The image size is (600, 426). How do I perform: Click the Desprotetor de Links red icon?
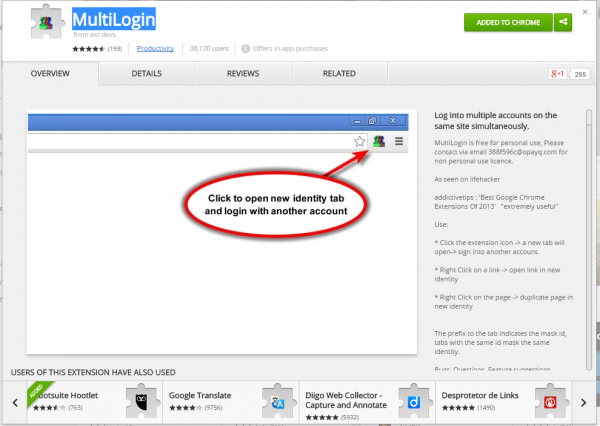tap(550, 402)
